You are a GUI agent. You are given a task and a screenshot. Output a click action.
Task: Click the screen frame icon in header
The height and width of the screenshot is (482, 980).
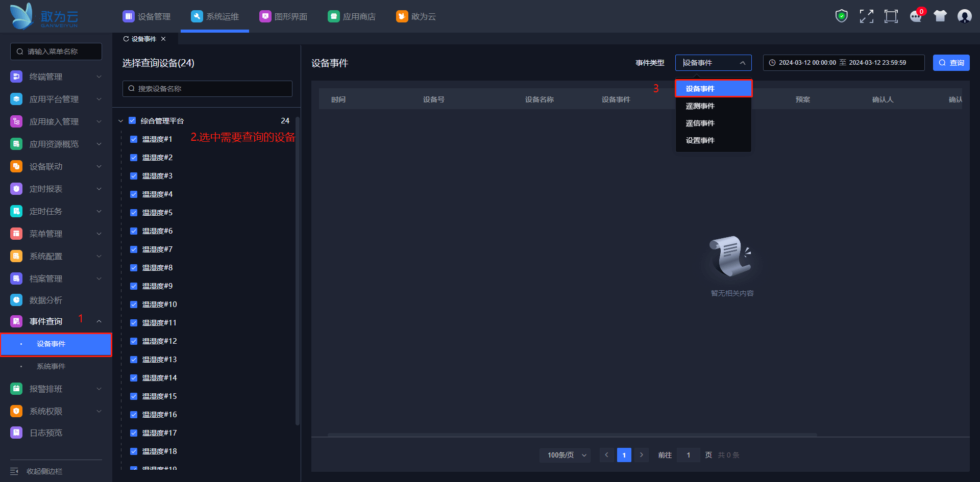891,16
